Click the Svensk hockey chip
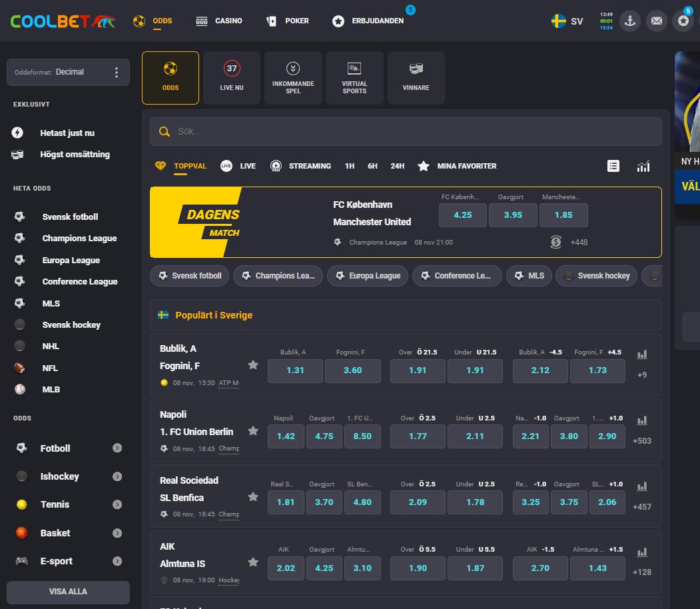This screenshot has width=700, height=609. (x=596, y=276)
